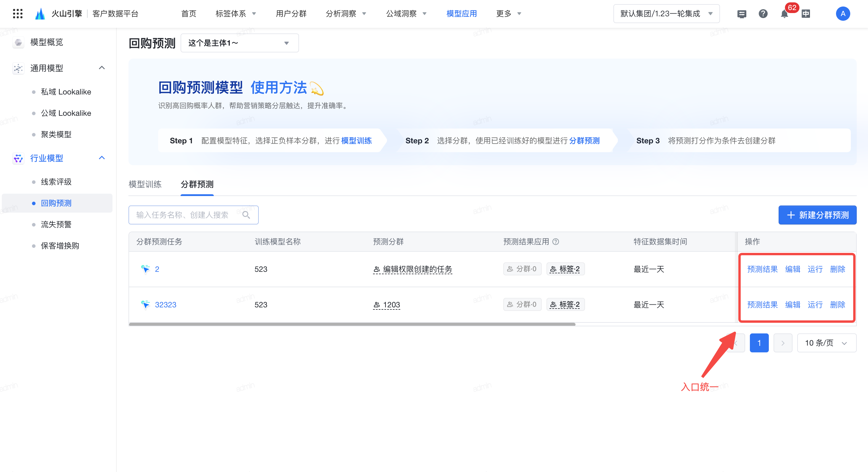Image resolution: width=868 pixels, height=472 pixels.
Task: Click the 标签·2 tag in row 2
Action: click(565, 269)
